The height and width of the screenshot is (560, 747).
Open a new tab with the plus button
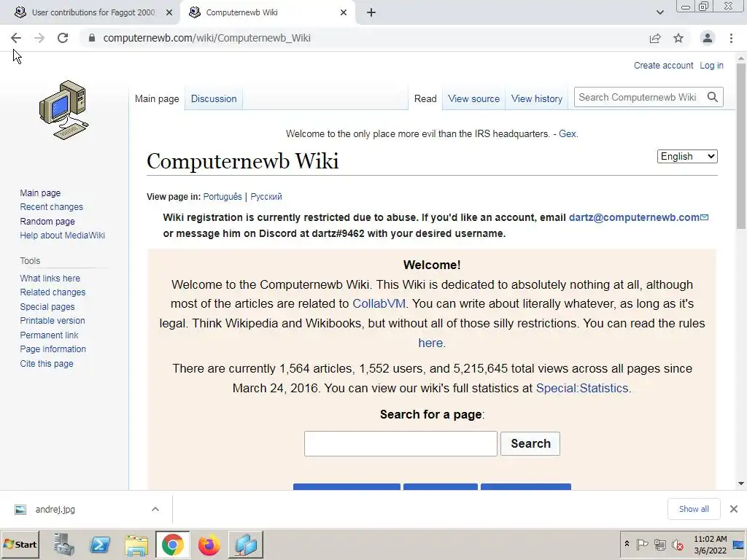(371, 12)
